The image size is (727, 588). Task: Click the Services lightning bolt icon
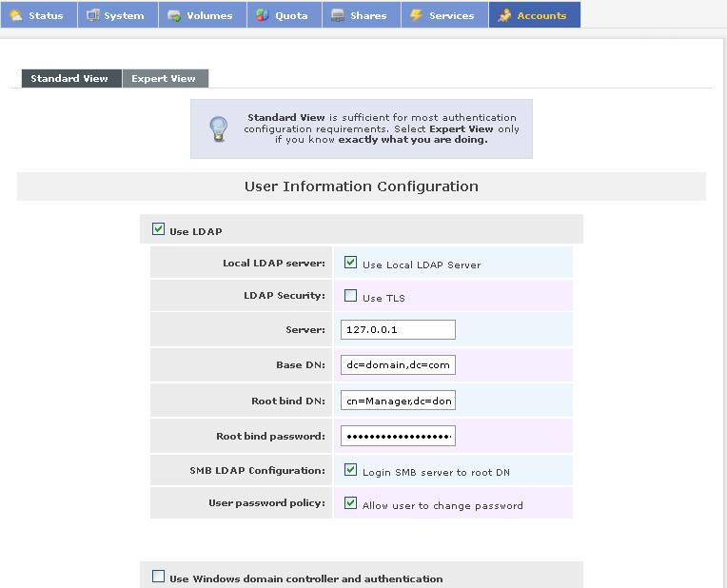pyautogui.click(x=417, y=15)
